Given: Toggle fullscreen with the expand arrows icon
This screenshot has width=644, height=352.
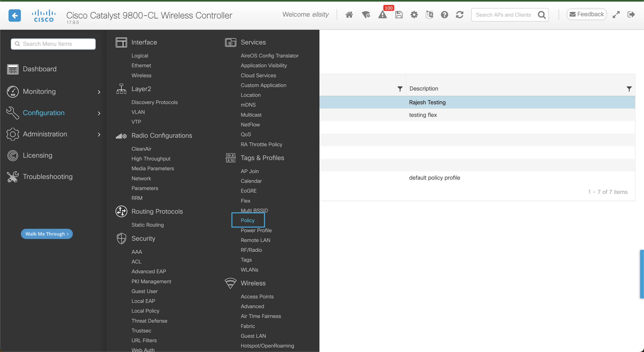Looking at the screenshot, I should (x=616, y=15).
